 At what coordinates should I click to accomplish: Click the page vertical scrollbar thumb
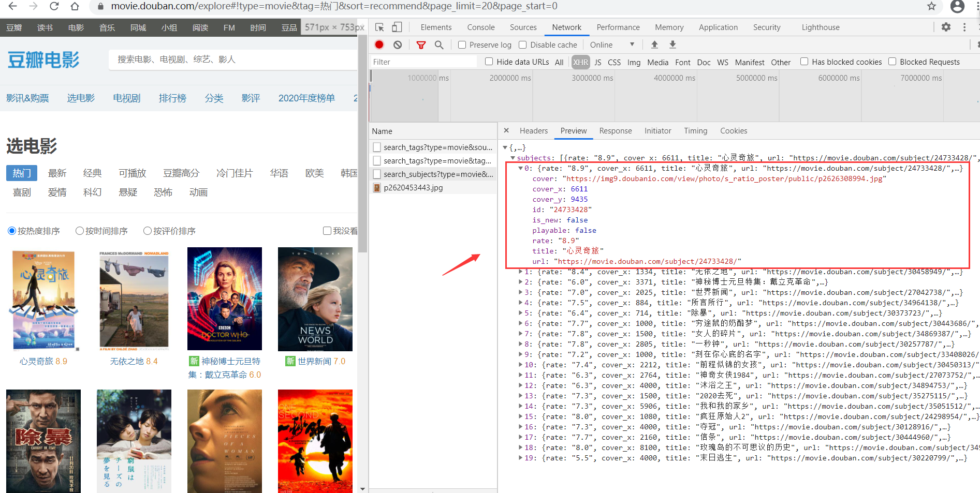pyautogui.click(x=363, y=144)
